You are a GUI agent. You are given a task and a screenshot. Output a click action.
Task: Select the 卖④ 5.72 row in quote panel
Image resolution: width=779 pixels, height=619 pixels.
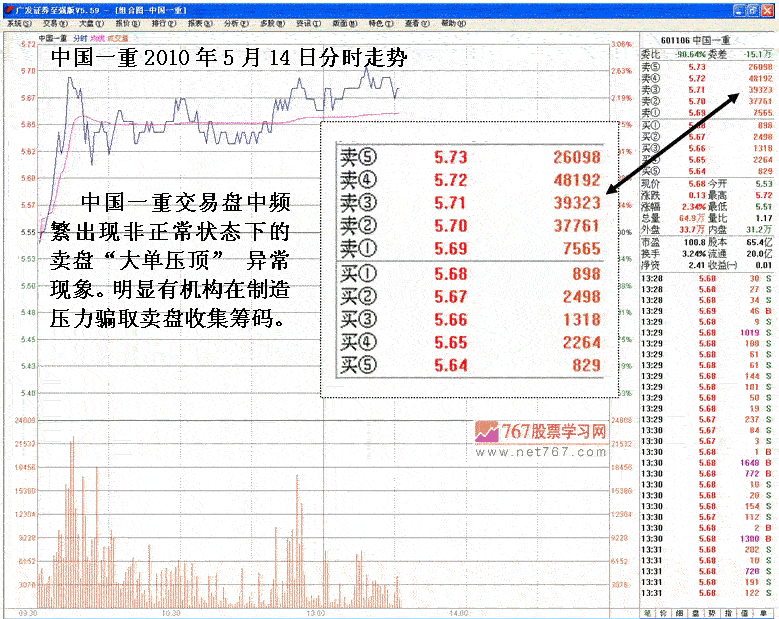707,78
